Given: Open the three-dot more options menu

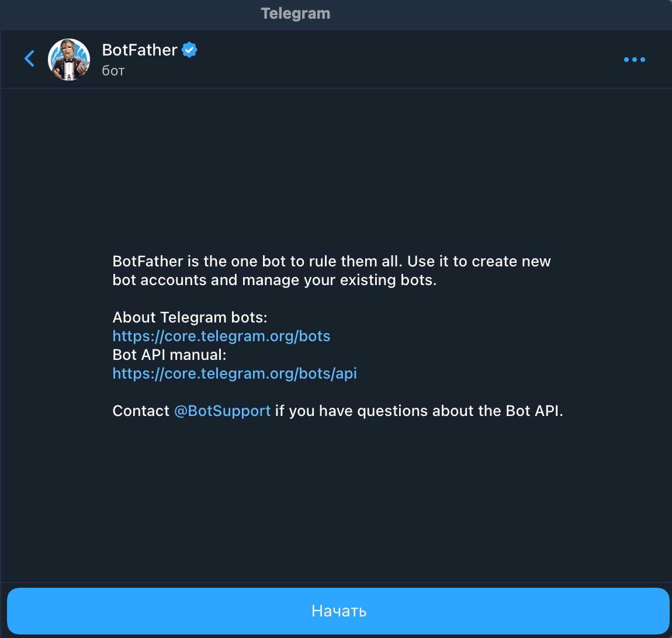Looking at the screenshot, I should pos(634,60).
